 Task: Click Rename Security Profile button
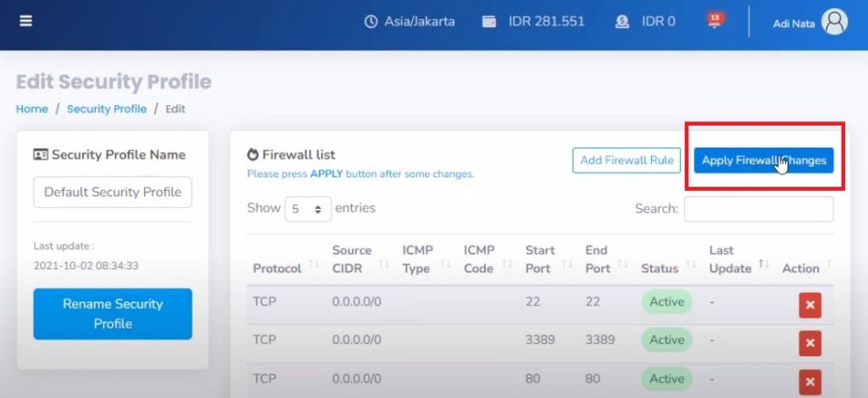(113, 314)
